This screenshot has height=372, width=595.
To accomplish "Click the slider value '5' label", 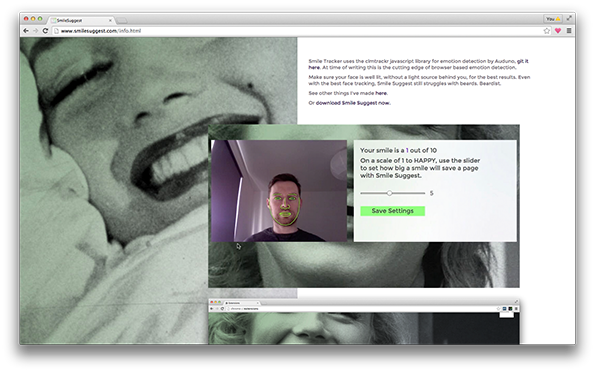I will point(431,193).
